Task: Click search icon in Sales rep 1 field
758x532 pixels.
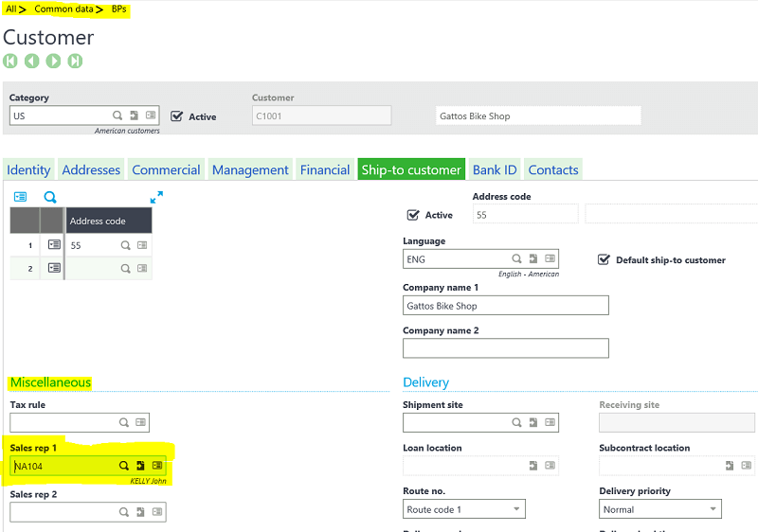Action: (x=123, y=466)
